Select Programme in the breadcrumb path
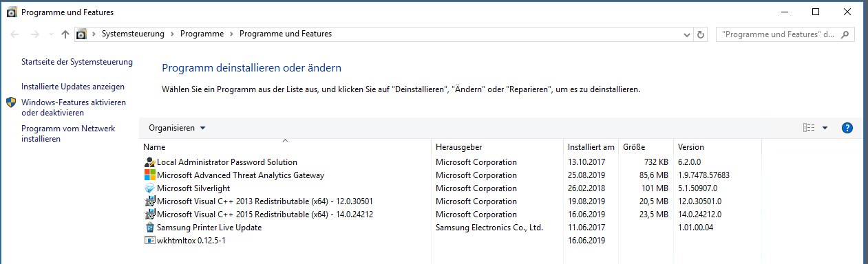 202,34
